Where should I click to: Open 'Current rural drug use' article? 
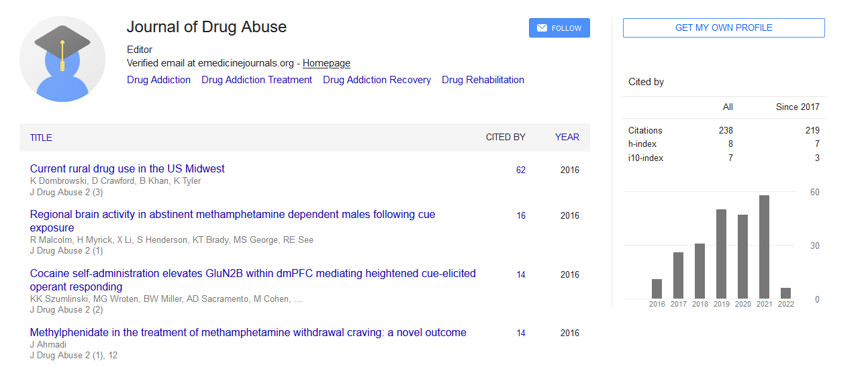[x=128, y=169]
